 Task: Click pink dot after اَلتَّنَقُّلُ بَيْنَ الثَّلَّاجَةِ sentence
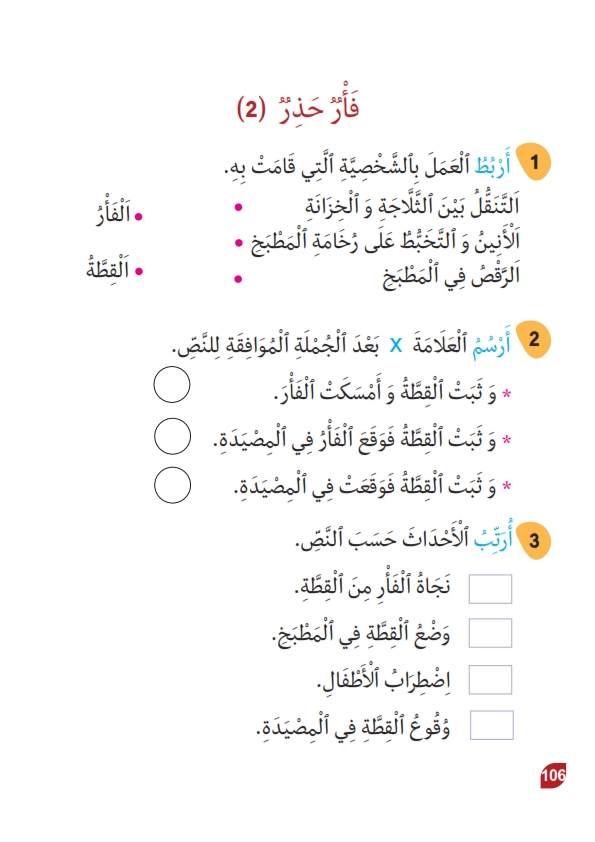click(x=238, y=207)
